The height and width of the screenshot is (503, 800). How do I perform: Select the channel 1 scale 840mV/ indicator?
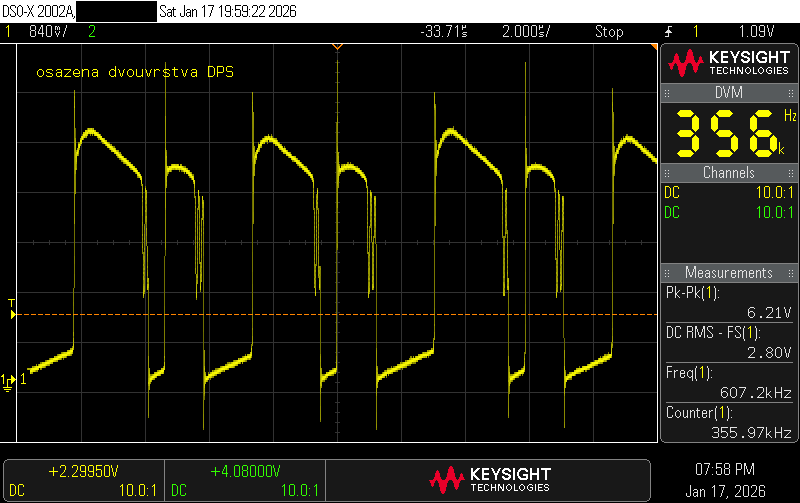(46, 32)
